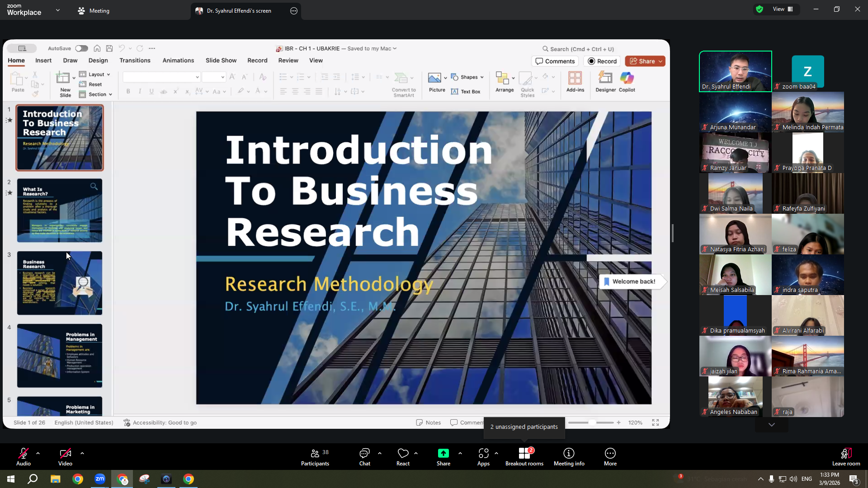Click the Welcome back! bookmark button
The height and width of the screenshot is (488, 868).
coord(629,282)
